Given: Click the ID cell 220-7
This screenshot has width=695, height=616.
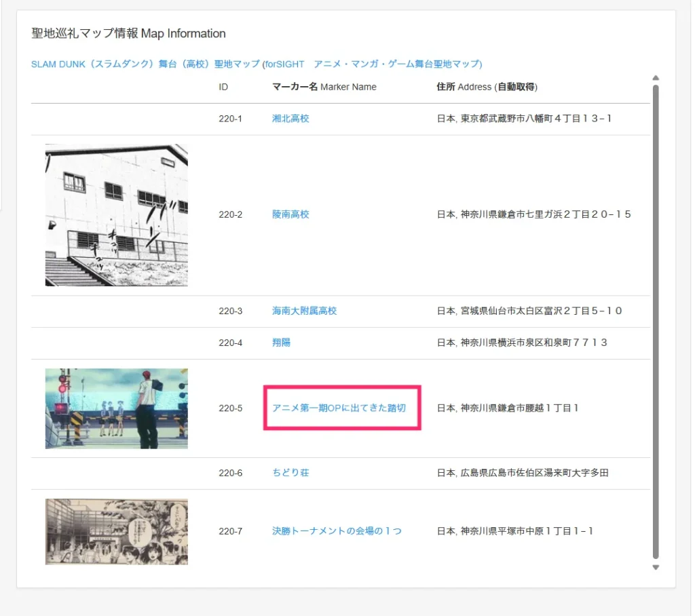Looking at the screenshot, I should (x=231, y=531).
